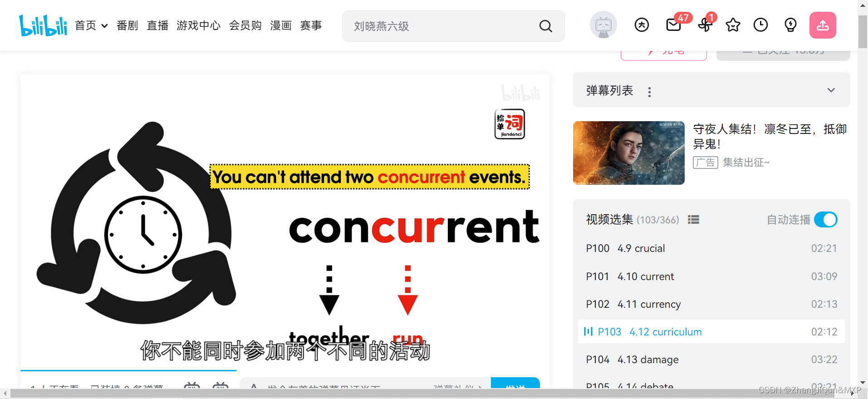
Task: Open the dynamics fan icon
Action: coord(705,25)
